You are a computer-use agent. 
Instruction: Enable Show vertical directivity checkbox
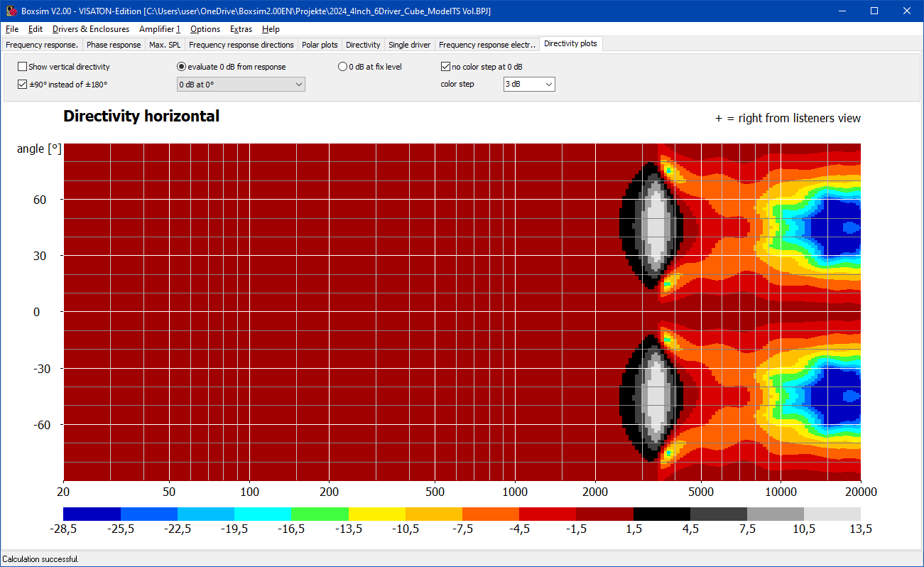tap(64, 67)
